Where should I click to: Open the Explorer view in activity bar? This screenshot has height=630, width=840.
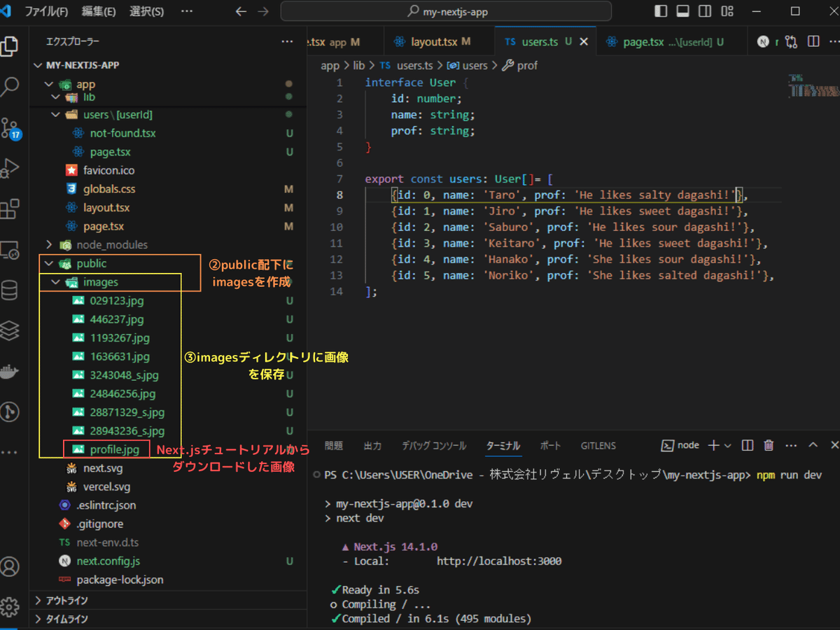(x=10, y=47)
